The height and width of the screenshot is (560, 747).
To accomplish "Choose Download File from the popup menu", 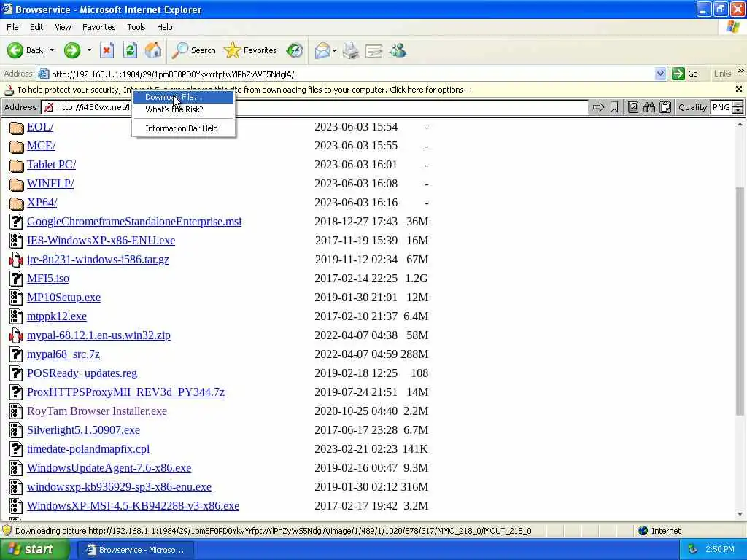I will (x=183, y=97).
